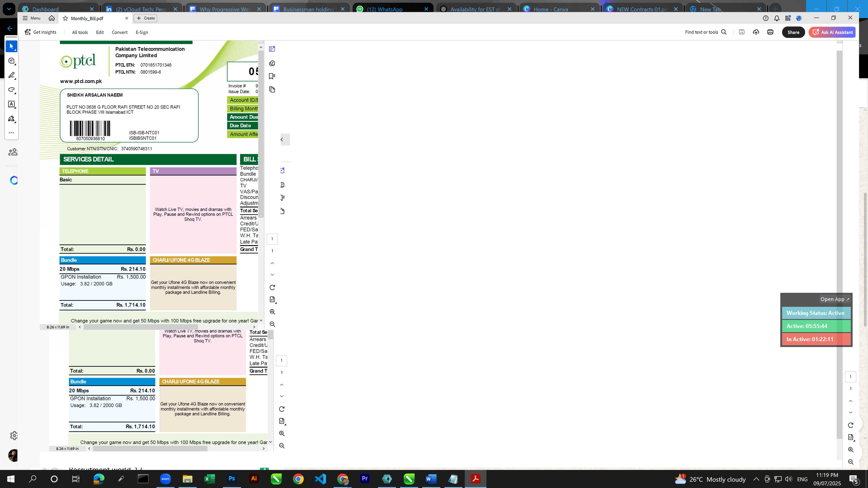The height and width of the screenshot is (488, 868).
Task: Click the Create button
Action: pyautogui.click(x=145, y=18)
